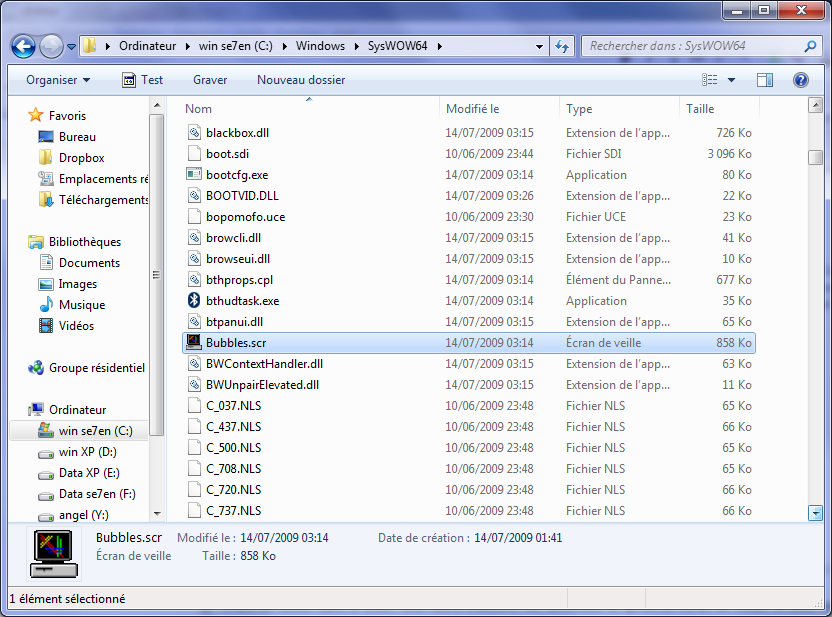Image resolution: width=832 pixels, height=617 pixels.
Task: Open the address bar history dropdown
Action: coord(539,46)
